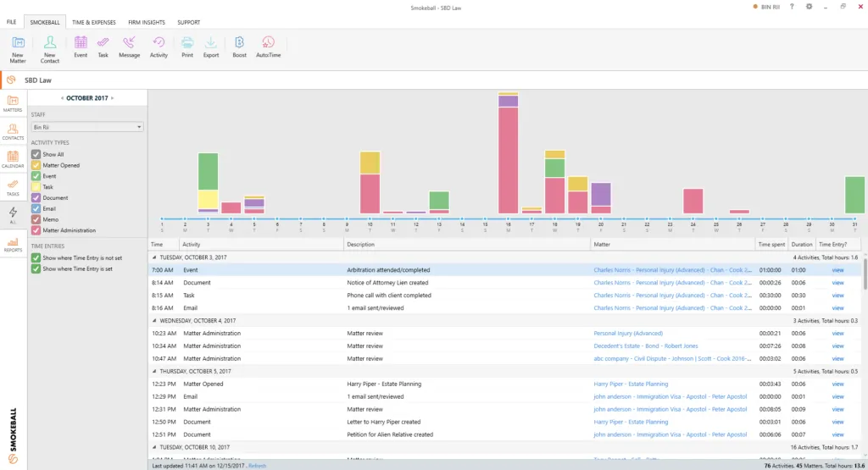Screen dimensions: 868x470
Task: Open the File menu
Action: click(11, 22)
